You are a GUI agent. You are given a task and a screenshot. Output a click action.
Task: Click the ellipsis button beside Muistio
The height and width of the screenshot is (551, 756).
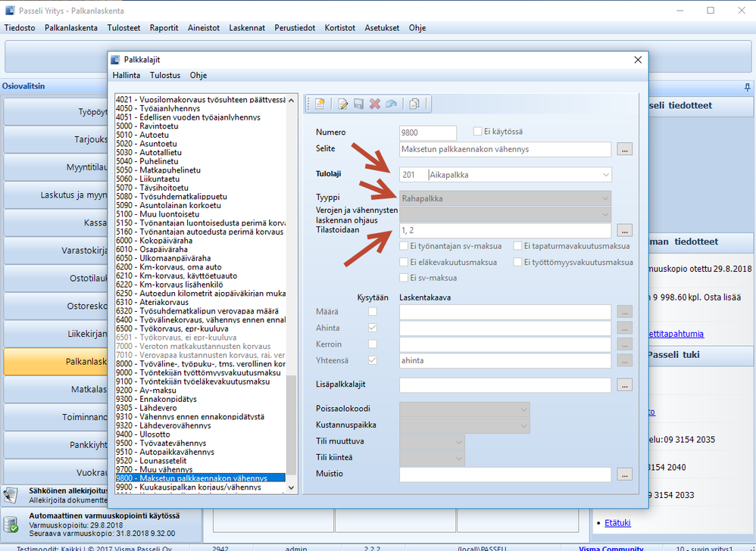pos(624,475)
